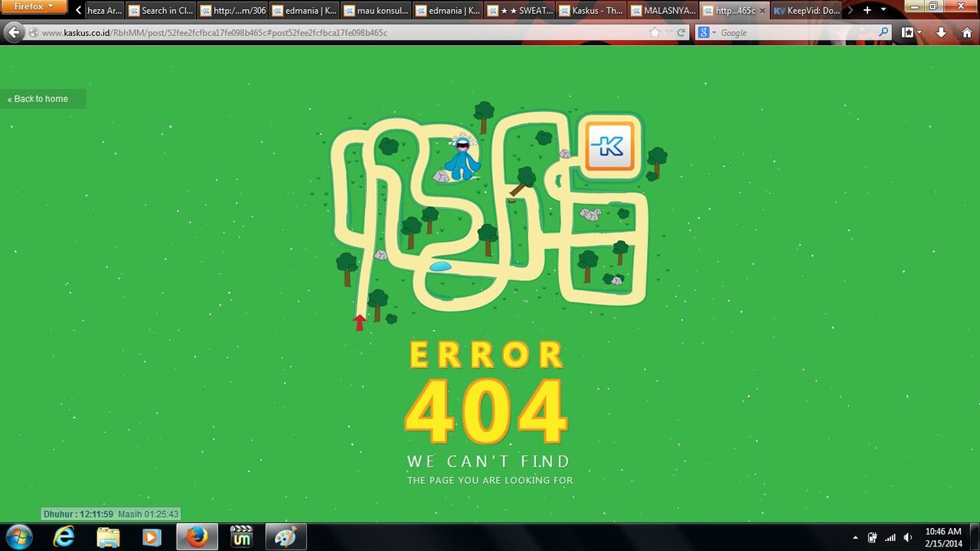
Task: Follow the '« Back to home' link
Action: click(38, 99)
